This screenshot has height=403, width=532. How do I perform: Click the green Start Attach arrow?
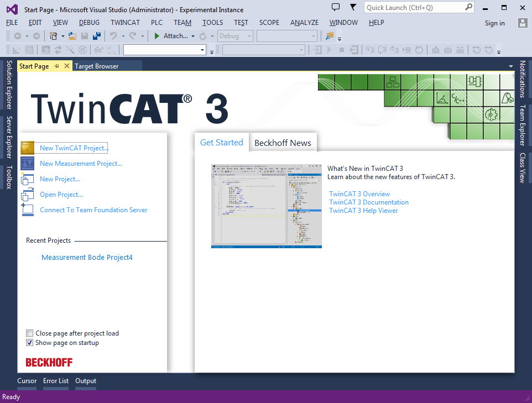[x=157, y=36]
